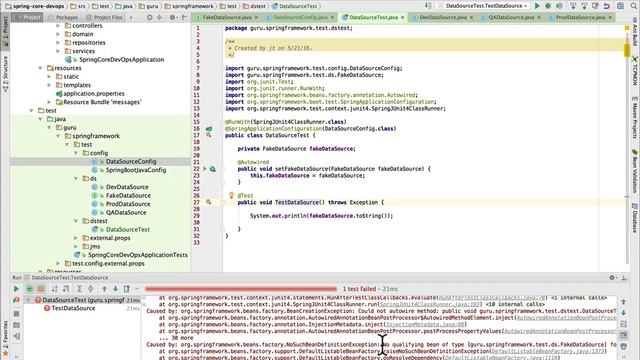The height and width of the screenshot is (360, 640).
Task: Click the red test progress bar
Action: pyautogui.click(x=241, y=289)
